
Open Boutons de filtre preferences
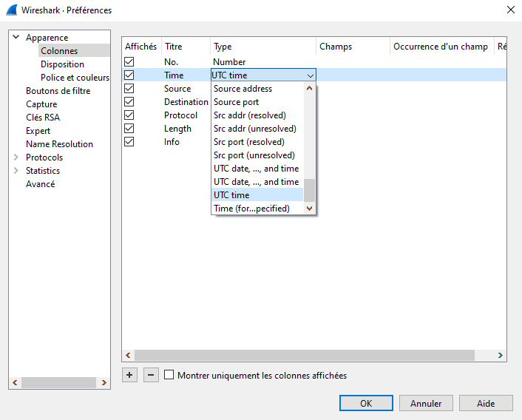58,90
